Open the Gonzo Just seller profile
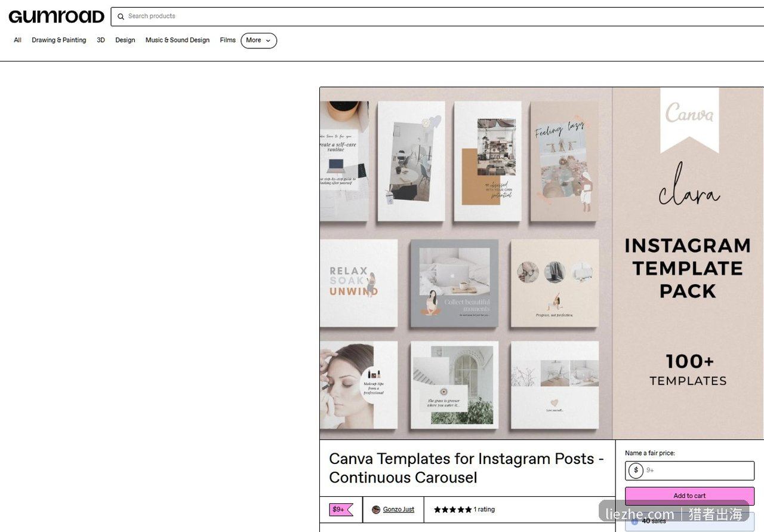This screenshot has width=764, height=532. pos(398,509)
